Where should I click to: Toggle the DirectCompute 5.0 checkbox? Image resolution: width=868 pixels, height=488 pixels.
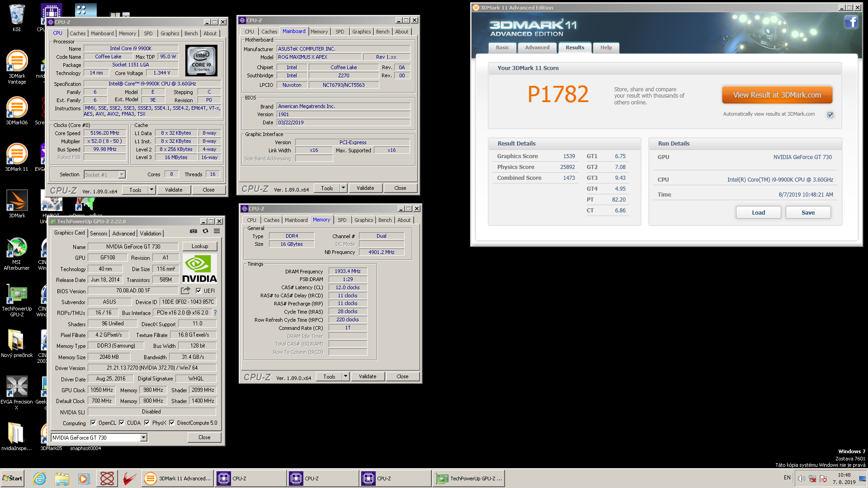172,423
